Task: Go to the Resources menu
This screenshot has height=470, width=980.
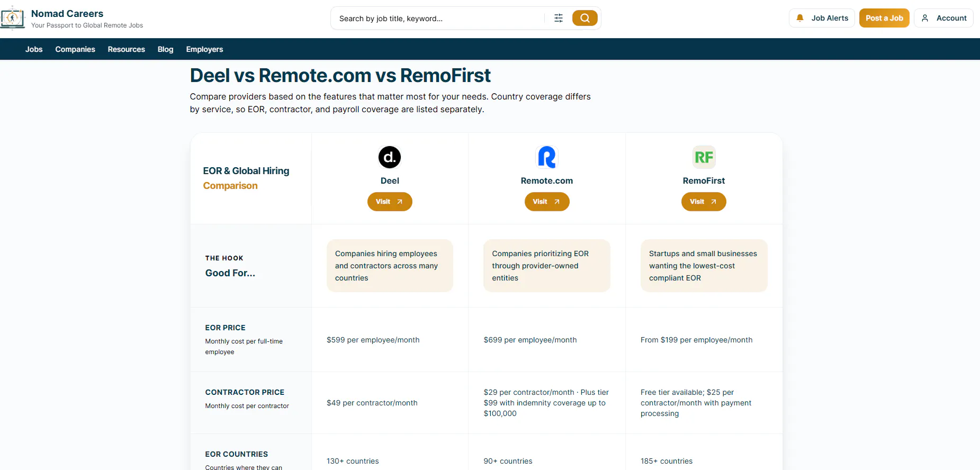Action: click(127, 49)
